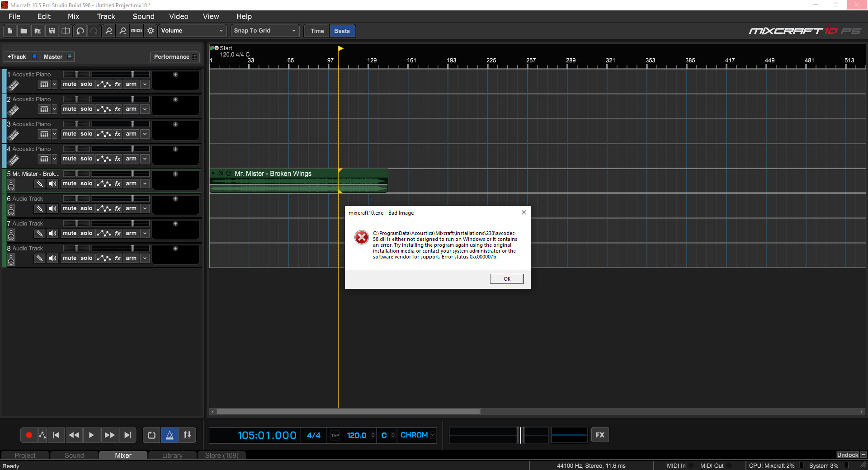Switch to the Store (109) tab

222,455
